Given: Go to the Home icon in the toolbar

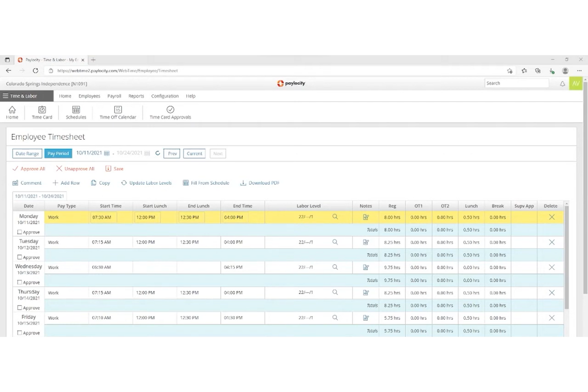Looking at the screenshot, I should coord(12,112).
